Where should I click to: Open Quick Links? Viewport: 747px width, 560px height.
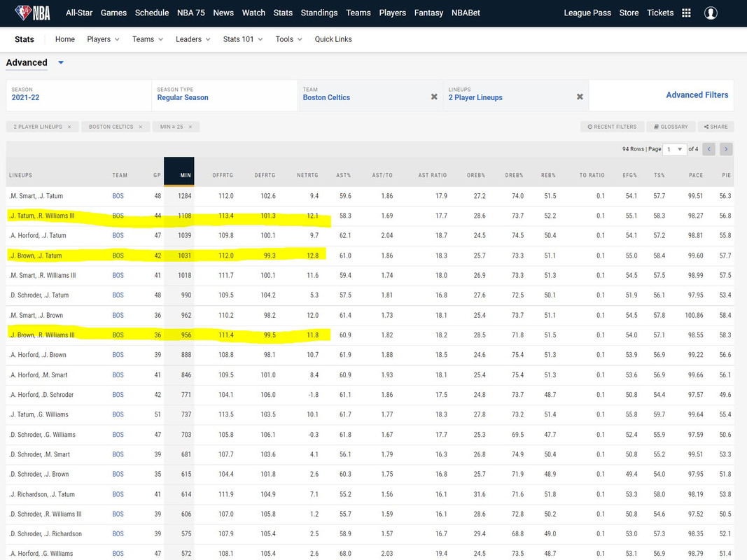333,39
